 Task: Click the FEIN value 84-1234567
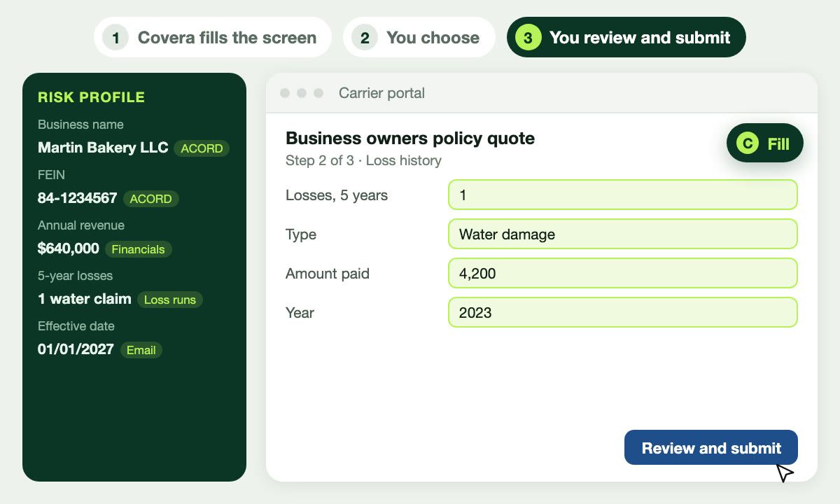(78, 198)
